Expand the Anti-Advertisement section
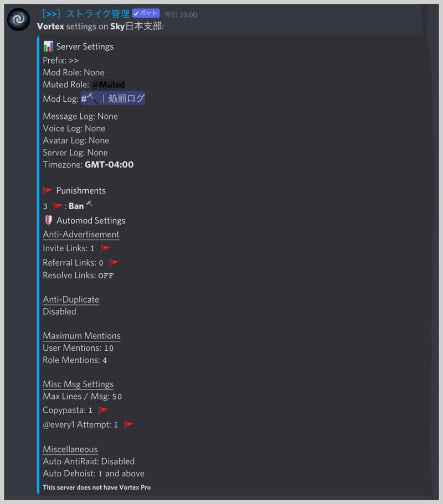 [81, 234]
